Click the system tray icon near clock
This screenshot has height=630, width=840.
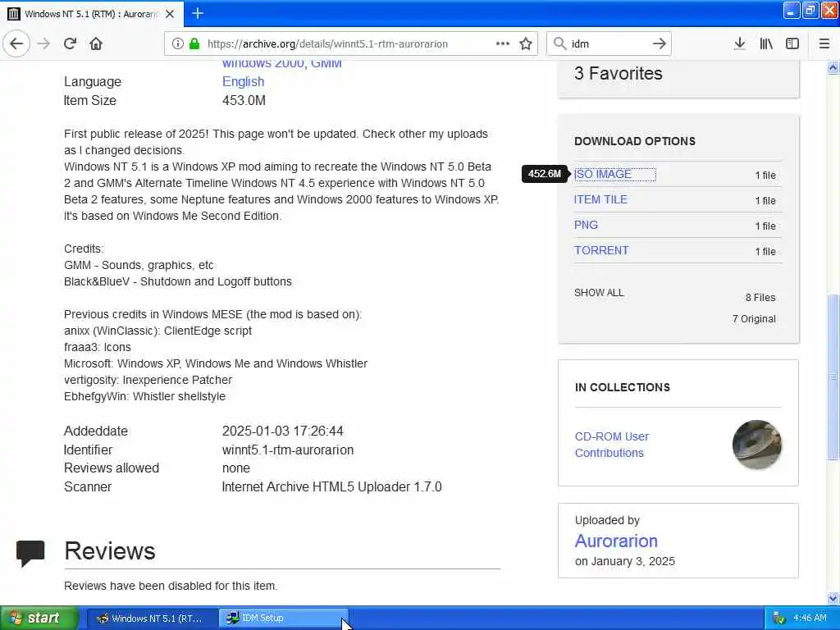tap(779, 619)
